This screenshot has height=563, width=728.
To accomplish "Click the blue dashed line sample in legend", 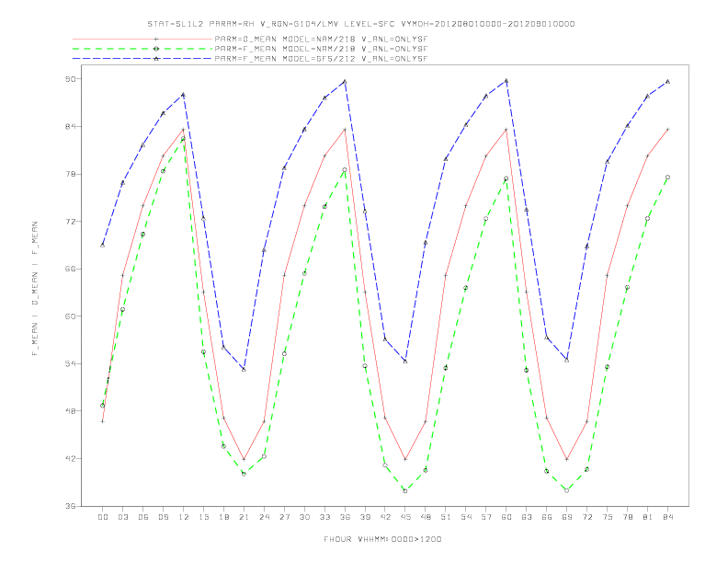I will [142, 59].
